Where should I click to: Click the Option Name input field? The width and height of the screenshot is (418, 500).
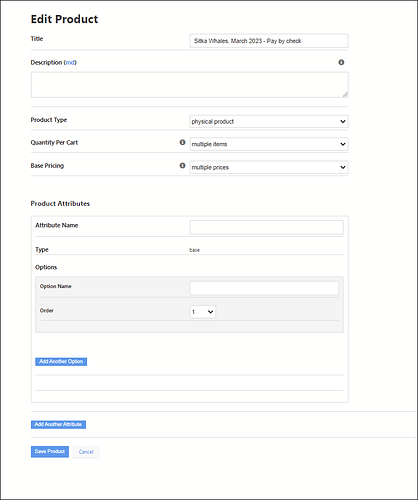point(264,288)
